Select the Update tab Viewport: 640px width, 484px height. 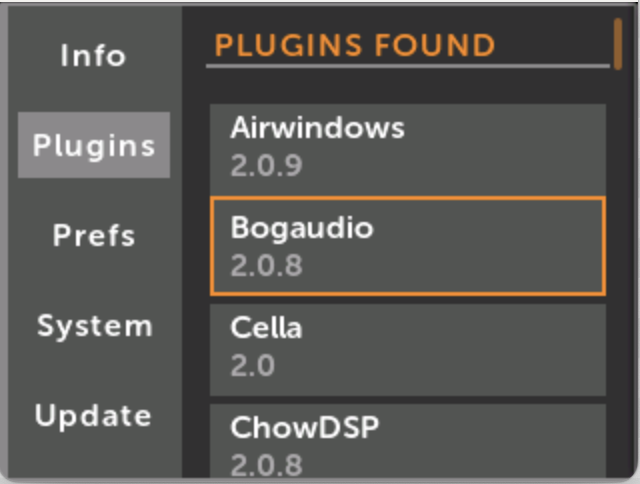coord(94,416)
